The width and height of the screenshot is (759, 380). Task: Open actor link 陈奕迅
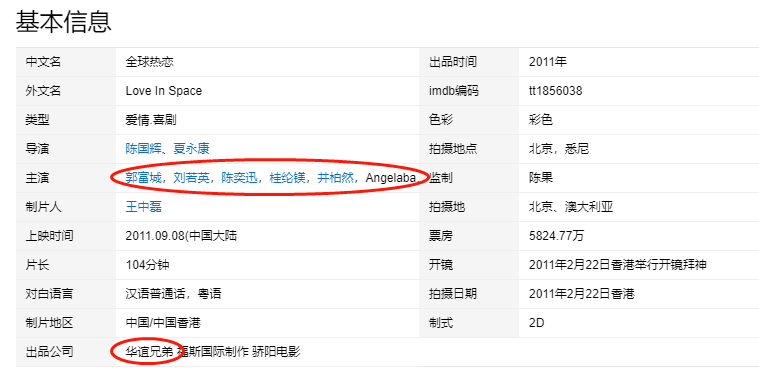[x=240, y=178]
